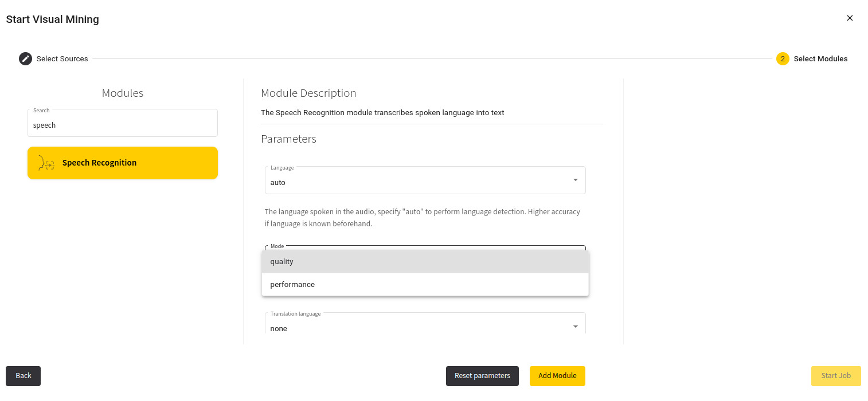Click the Mode field label
This screenshot has width=868, height=401.
pos(277,246)
